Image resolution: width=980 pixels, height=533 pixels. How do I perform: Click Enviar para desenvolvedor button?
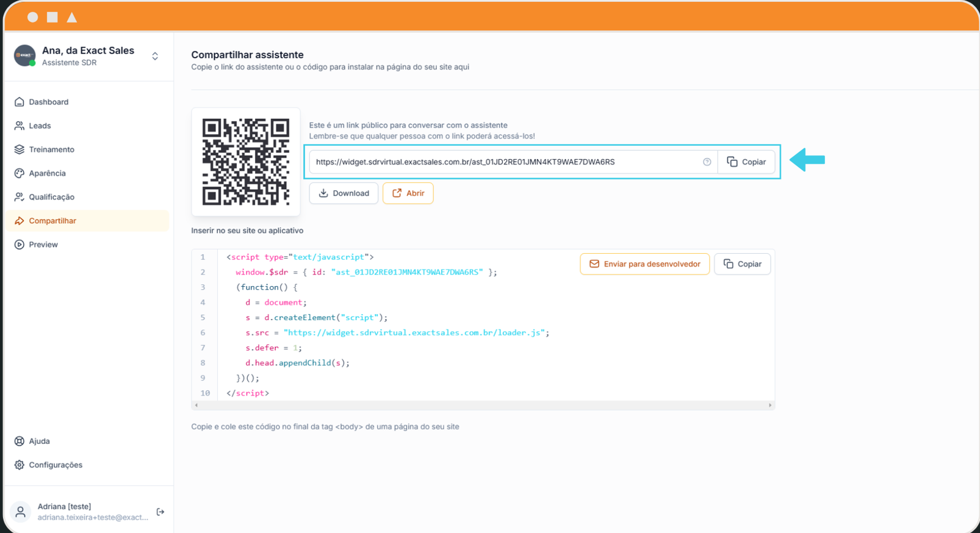(644, 264)
